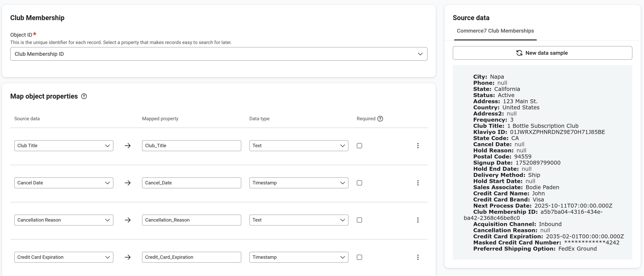Image resolution: width=644 pixels, height=276 pixels.
Task: Click arrow icon in Cancel Date row
Action: [x=128, y=183]
